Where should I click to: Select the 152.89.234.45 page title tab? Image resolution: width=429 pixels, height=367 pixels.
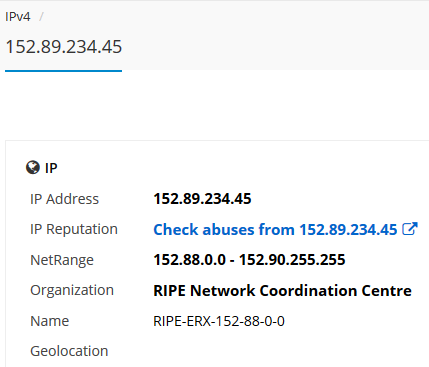tap(64, 47)
